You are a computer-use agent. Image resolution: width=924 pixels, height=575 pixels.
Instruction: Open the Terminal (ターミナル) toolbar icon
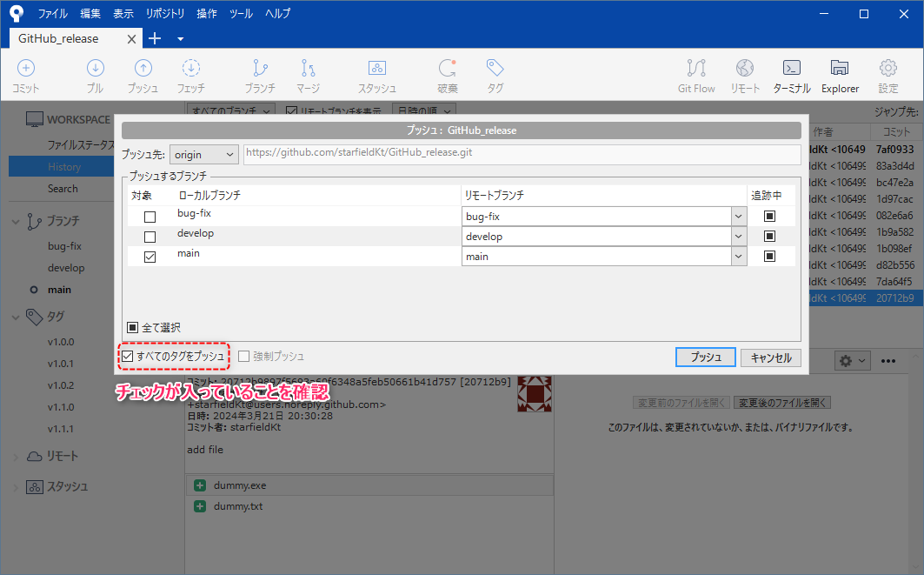pyautogui.click(x=791, y=69)
